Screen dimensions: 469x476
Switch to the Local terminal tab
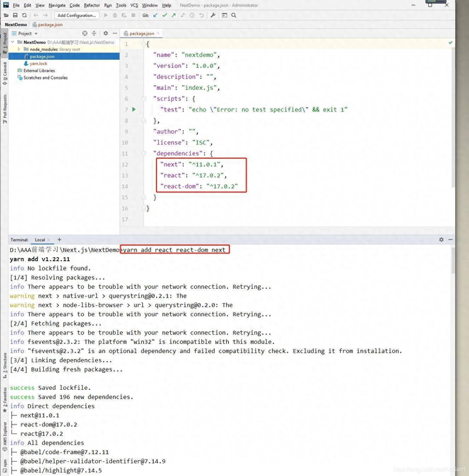pos(40,240)
